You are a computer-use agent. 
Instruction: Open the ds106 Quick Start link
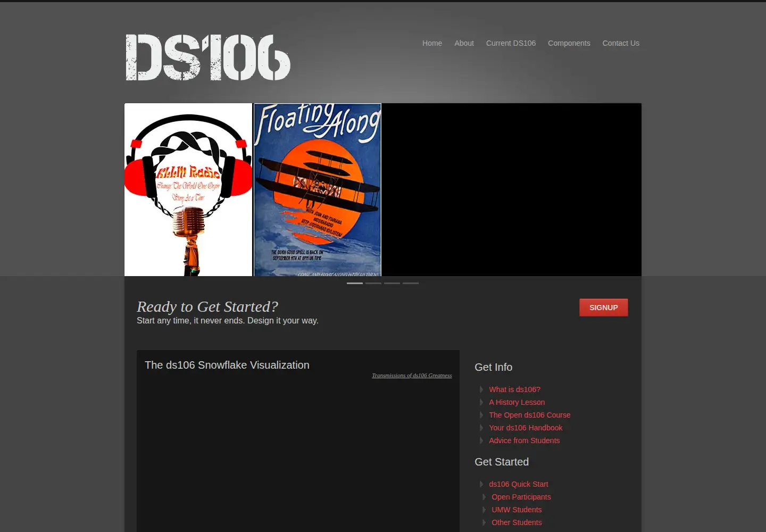click(519, 484)
